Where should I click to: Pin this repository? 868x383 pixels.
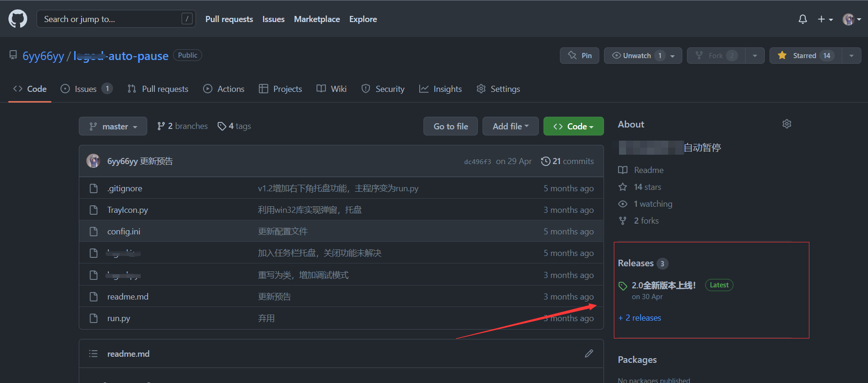tap(580, 55)
